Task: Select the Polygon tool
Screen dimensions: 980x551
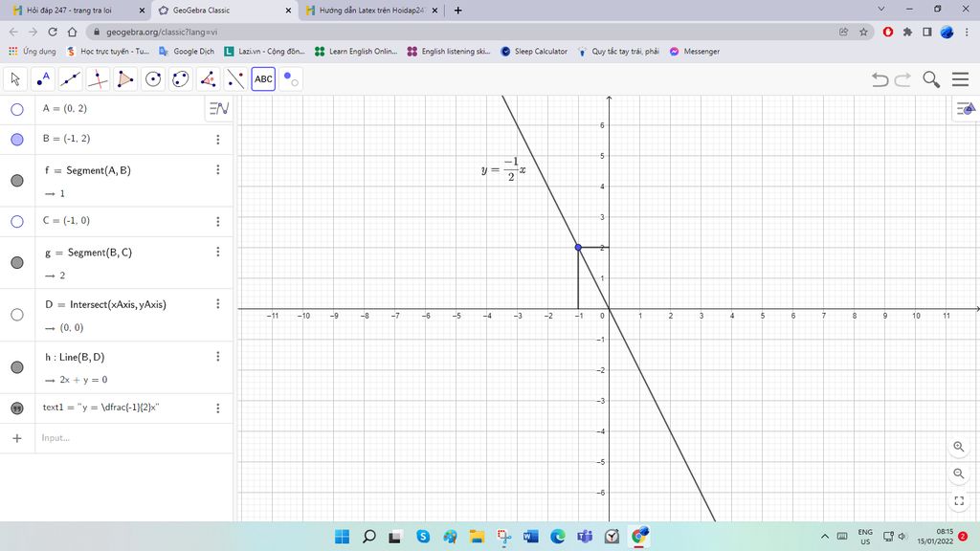Action: (125, 79)
